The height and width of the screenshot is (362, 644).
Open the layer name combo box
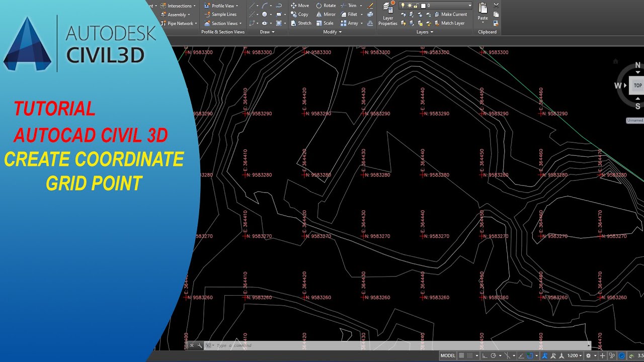click(x=435, y=6)
